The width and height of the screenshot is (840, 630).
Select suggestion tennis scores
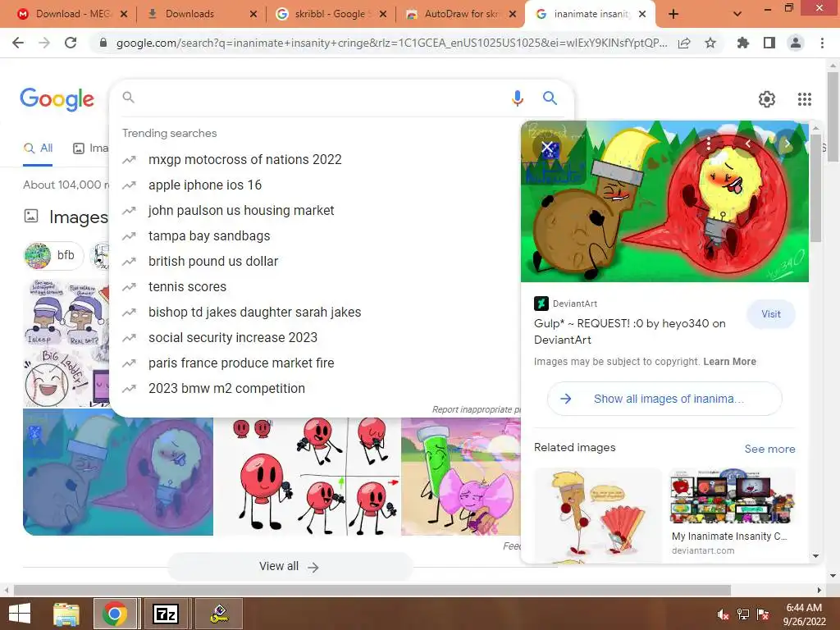(187, 286)
